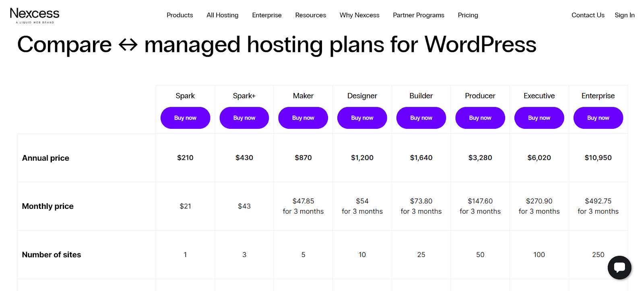Open the live chat bubble icon

[619, 267]
